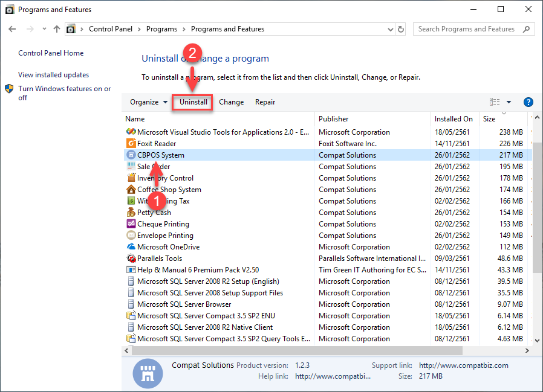
Task: Open View installed updates link
Action: tap(53, 75)
